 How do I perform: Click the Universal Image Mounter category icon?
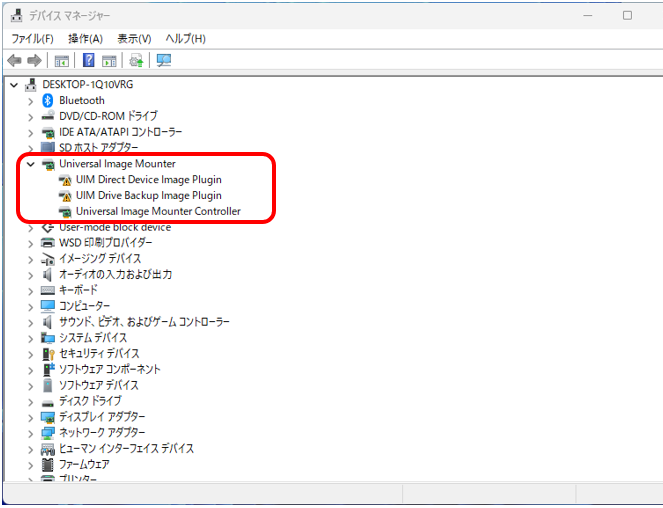[x=48, y=164]
